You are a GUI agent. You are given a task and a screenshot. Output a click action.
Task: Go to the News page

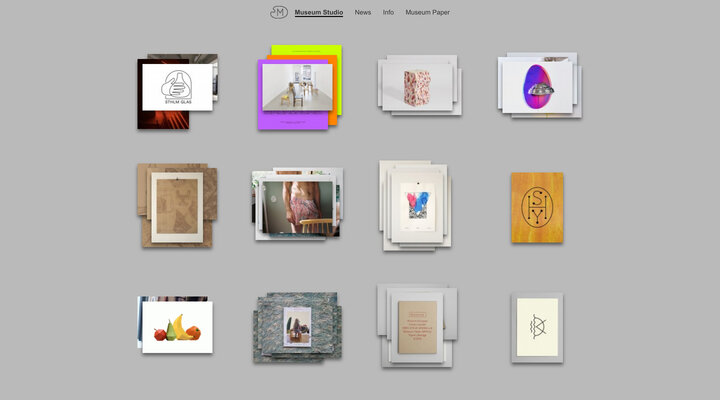(363, 12)
